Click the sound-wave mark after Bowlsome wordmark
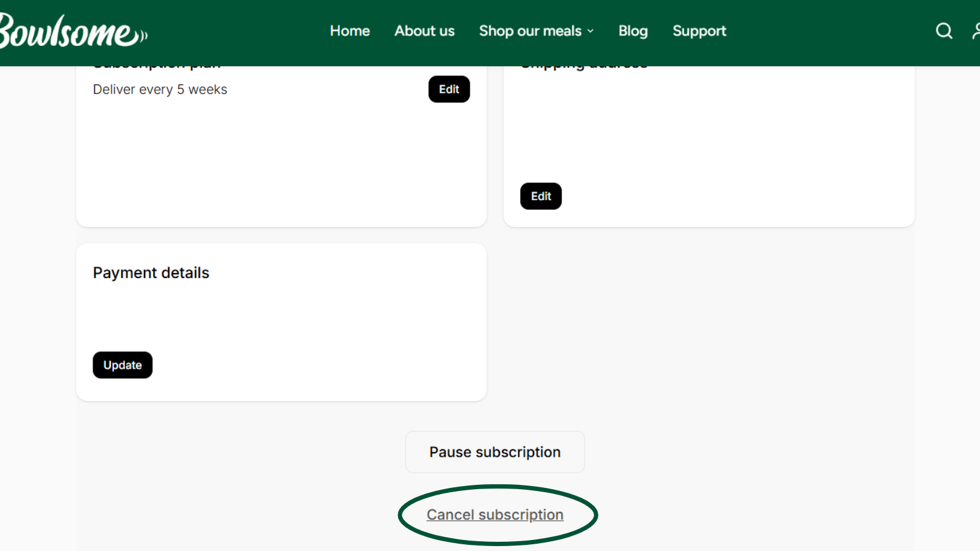 [143, 36]
